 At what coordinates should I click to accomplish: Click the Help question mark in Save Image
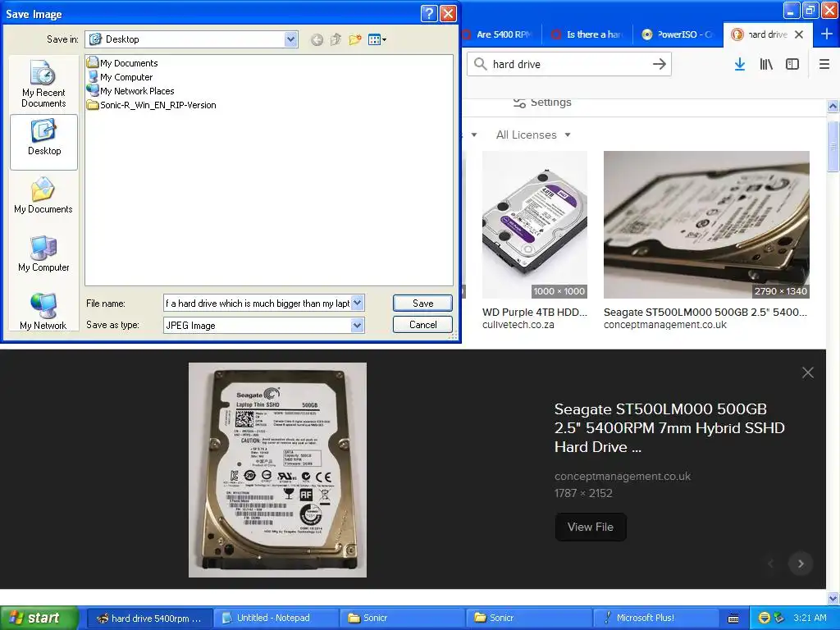click(429, 13)
